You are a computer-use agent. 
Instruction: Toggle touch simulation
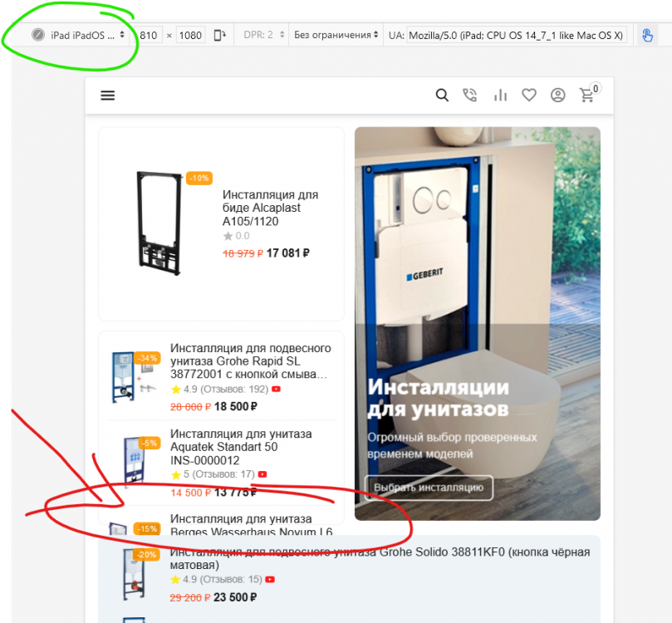pyautogui.click(x=647, y=35)
